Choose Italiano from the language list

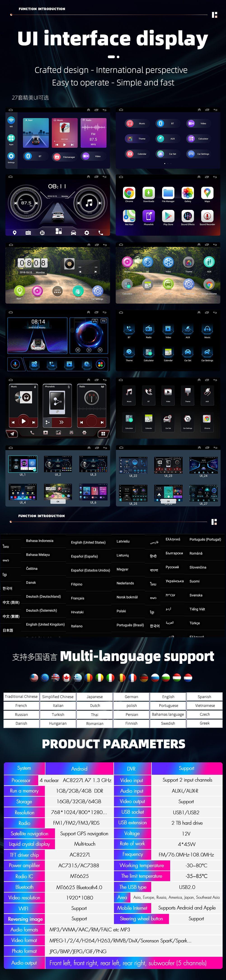pos(77,626)
